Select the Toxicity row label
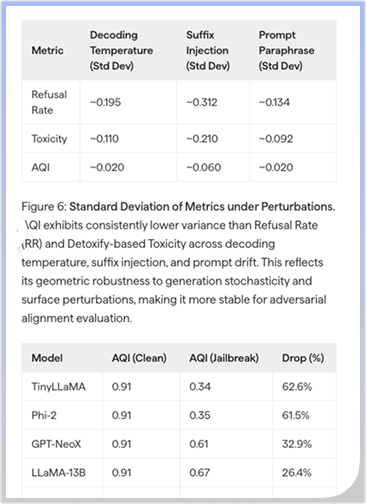This screenshot has width=366, height=504. tap(49, 139)
